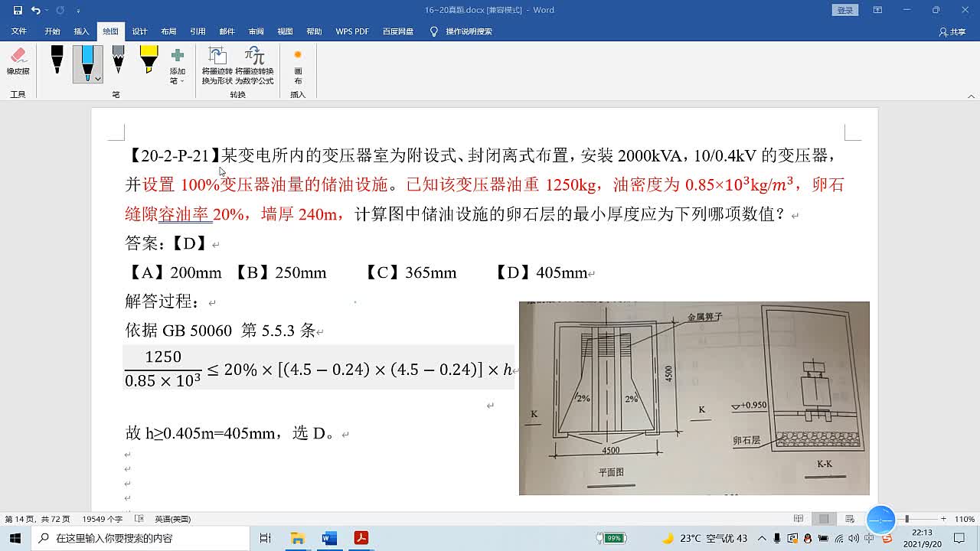Image resolution: width=980 pixels, height=551 pixels.
Task: Click the 共享 (Share) button
Action: [952, 32]
